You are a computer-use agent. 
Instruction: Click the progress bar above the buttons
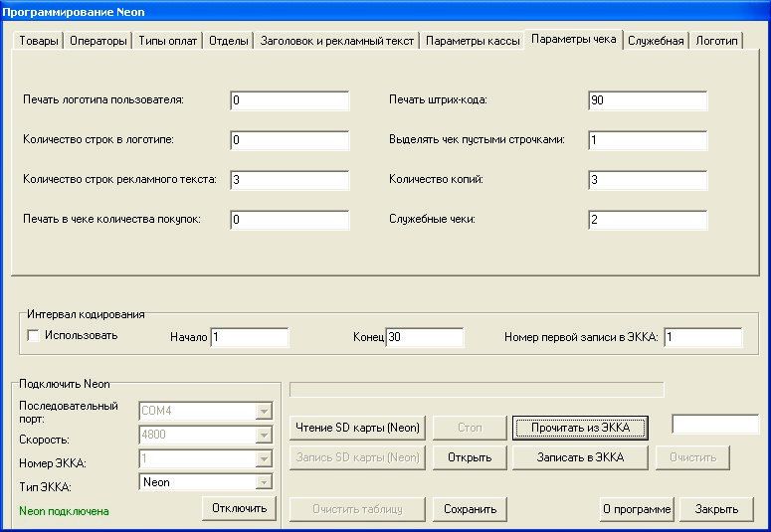pos(477,390)
